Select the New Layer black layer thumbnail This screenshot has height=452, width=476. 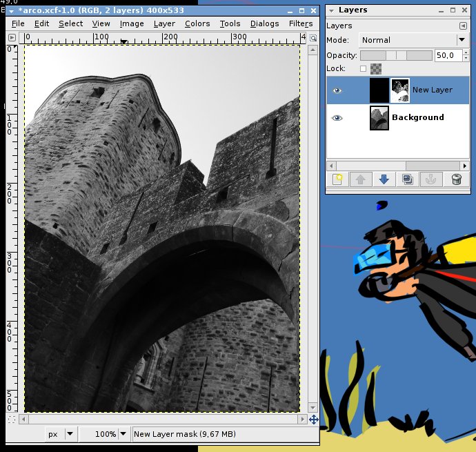pyautogui.click(x=379, y=90)
